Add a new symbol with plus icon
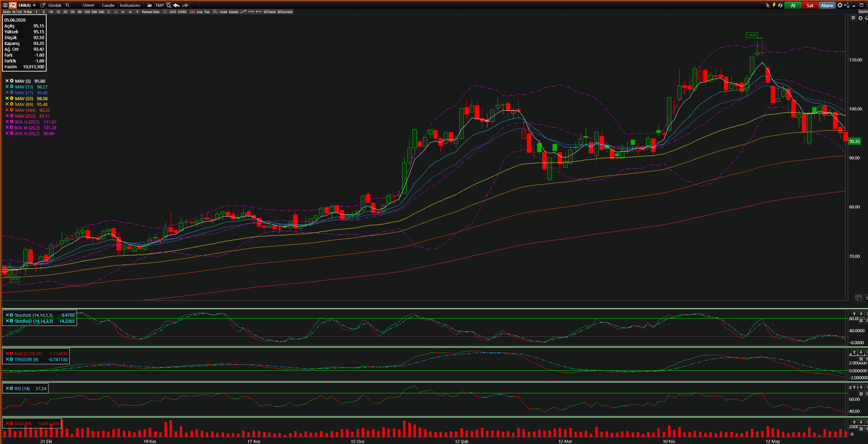 pyautogui.click(x=34, y=5)
